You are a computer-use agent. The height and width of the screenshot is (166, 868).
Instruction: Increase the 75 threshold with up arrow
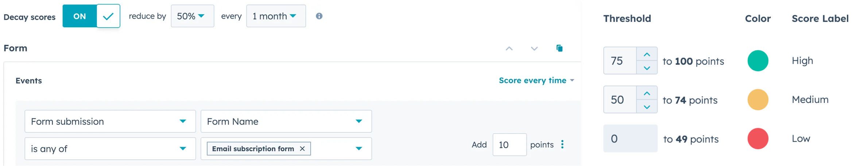click(647, 55)
